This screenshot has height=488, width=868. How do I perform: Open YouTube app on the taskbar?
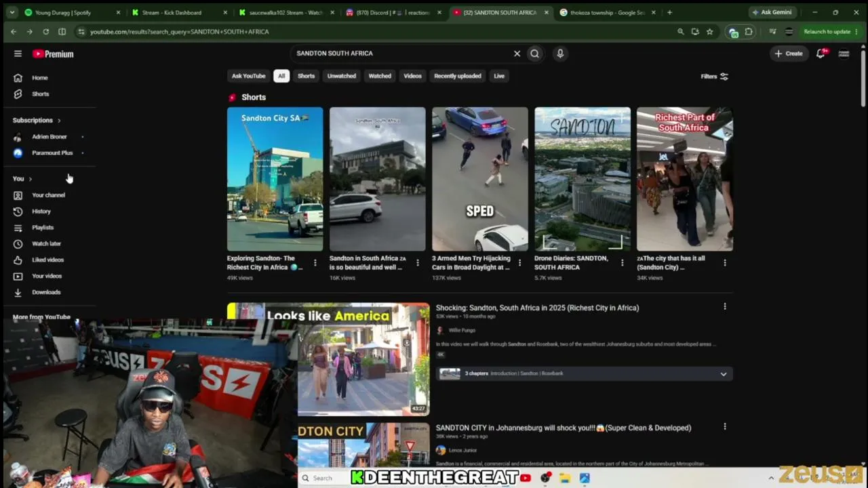click(x=526, y=478)
